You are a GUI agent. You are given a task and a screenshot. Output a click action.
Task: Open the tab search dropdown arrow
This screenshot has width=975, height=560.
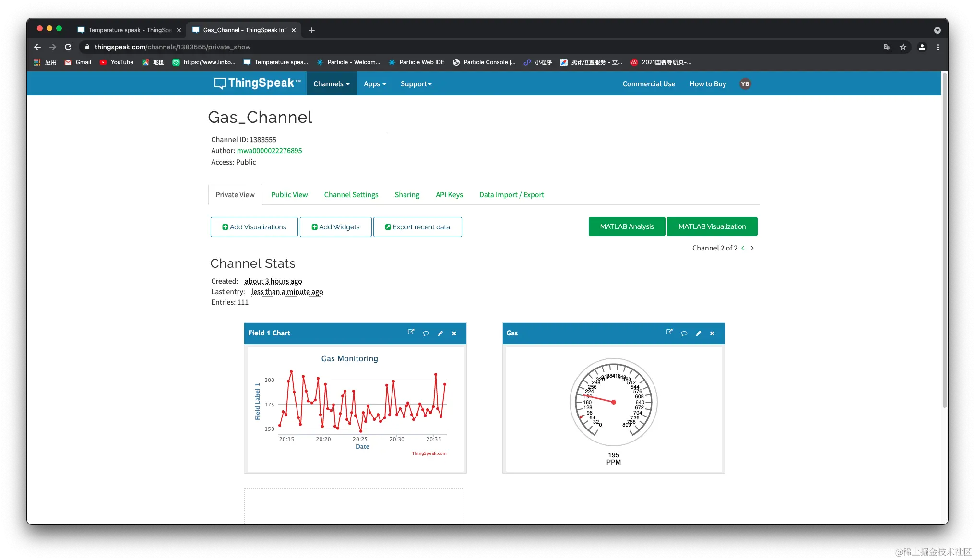pyautogui.click(x=937, y=30)
